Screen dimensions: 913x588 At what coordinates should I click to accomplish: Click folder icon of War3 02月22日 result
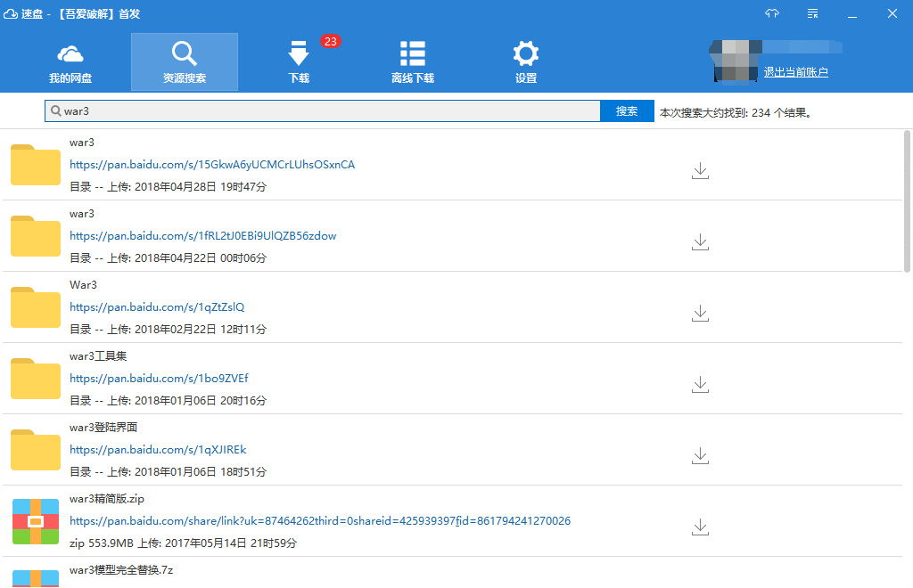click(x=36, y=307)
